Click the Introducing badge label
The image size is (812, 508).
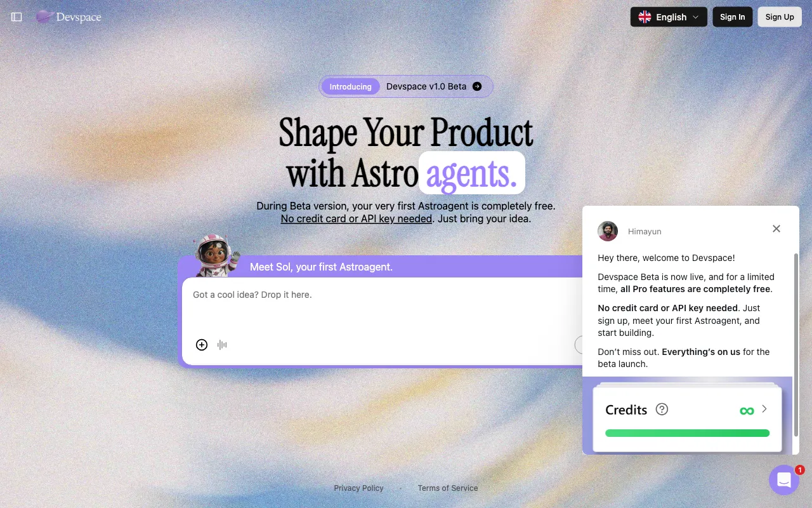(350, 86)
